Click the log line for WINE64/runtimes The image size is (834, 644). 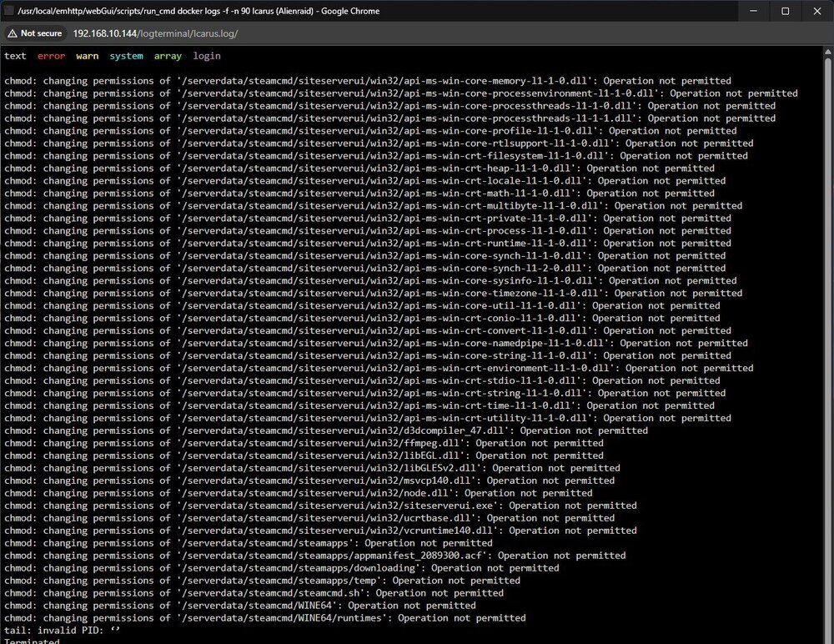tap(265, 618)
